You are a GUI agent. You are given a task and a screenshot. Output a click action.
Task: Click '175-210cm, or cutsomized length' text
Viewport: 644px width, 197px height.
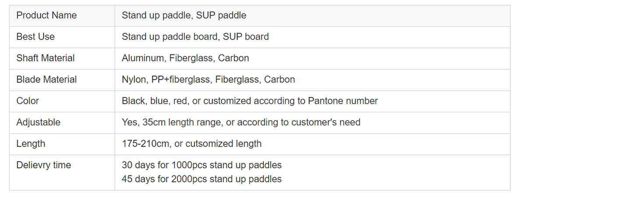click(191, 144)
